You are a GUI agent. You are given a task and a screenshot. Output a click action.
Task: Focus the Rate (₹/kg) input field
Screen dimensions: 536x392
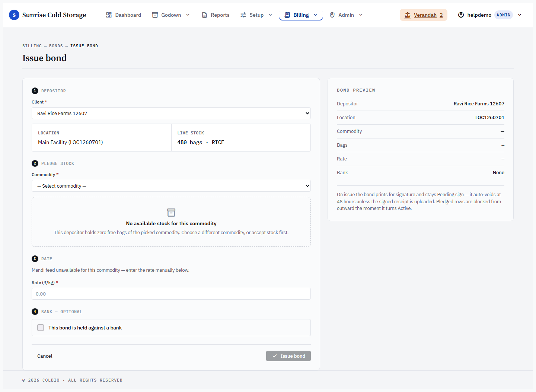(171, 294)
